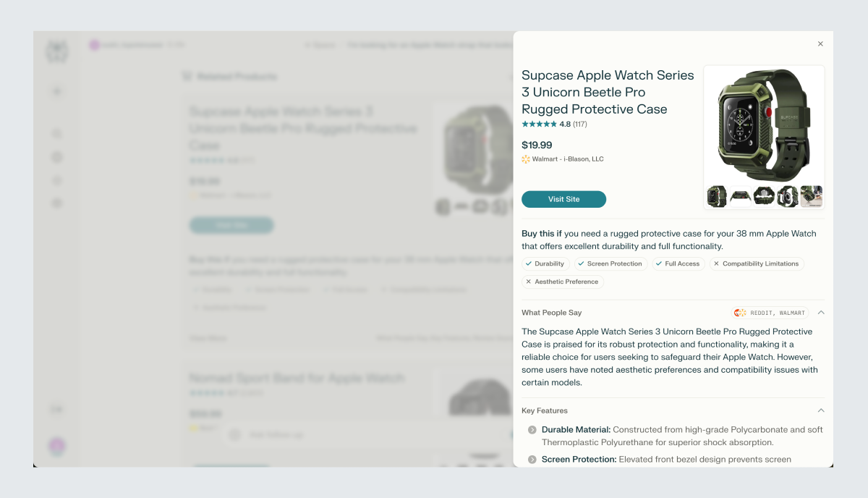This screenshot has height=498, width=868.
Task: Click the Screen Protection feature bullet icon
Action: pos(532,460)
